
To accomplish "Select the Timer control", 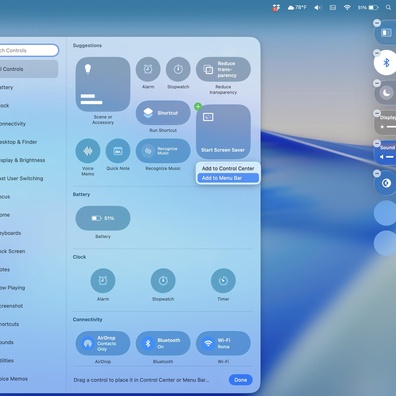I will click(x=223, y=281).
